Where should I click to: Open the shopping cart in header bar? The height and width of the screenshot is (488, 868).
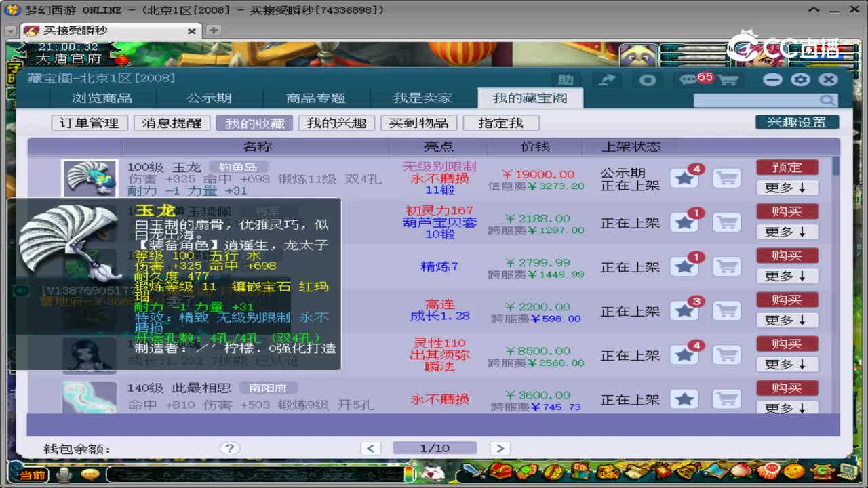727,80
